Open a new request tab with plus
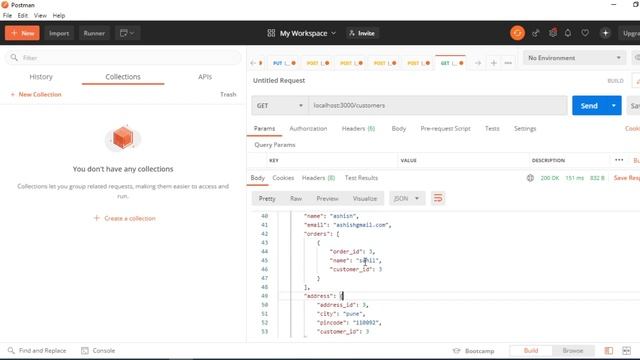The image size is (640, 360). 493,63
